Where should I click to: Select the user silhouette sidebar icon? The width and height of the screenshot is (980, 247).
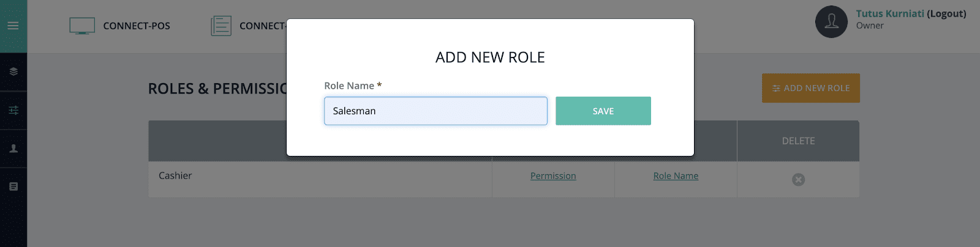(13, 149)
